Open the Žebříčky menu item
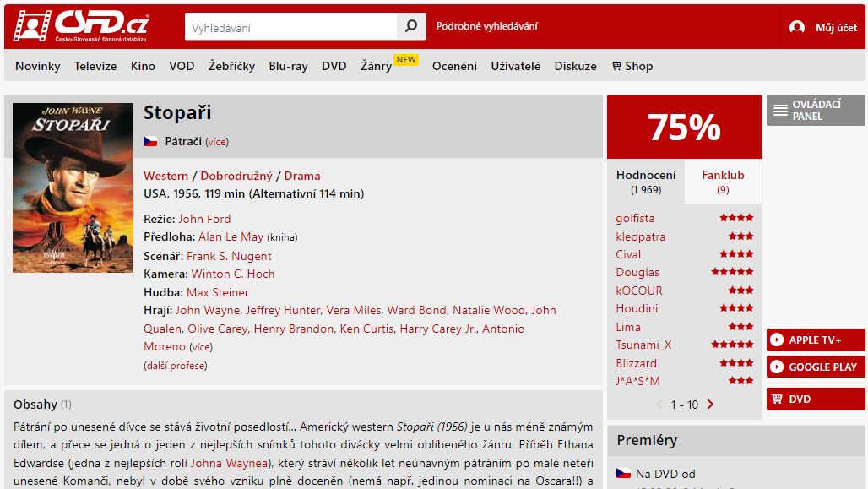 pyautogui.click(x=231, y=66)
